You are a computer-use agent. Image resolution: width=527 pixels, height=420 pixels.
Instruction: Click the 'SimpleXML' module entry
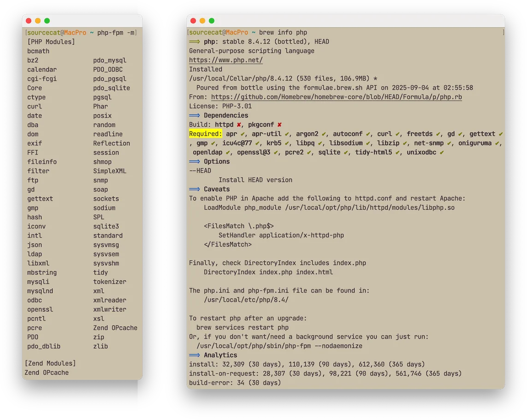point(110,171)
